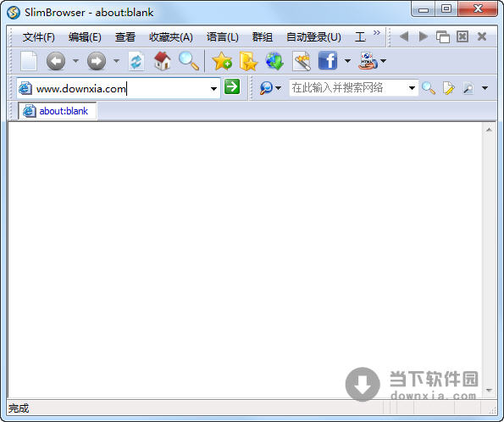Go forward with the right arrow button
The image size is (504, 422).
97,61
